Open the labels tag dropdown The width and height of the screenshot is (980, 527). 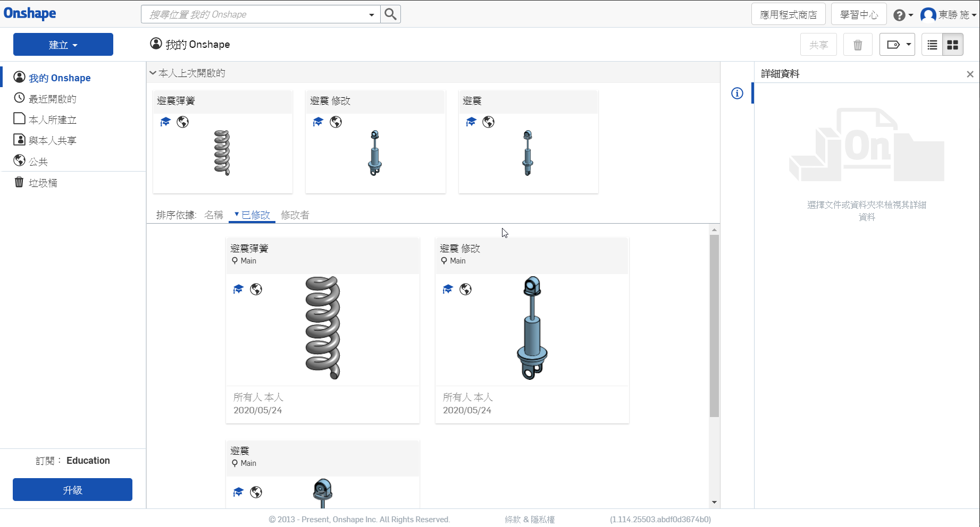(x=897, y=45)
